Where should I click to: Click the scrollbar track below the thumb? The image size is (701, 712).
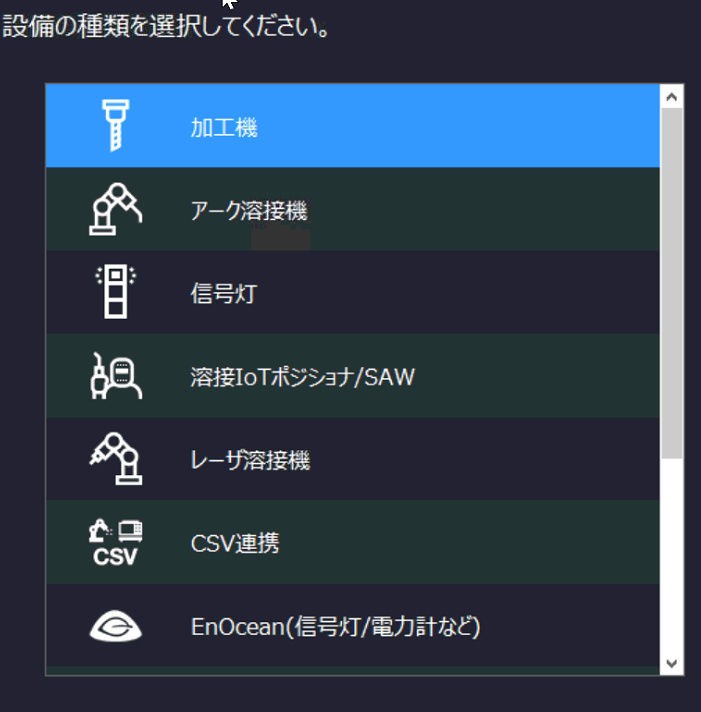click(672, 560)
